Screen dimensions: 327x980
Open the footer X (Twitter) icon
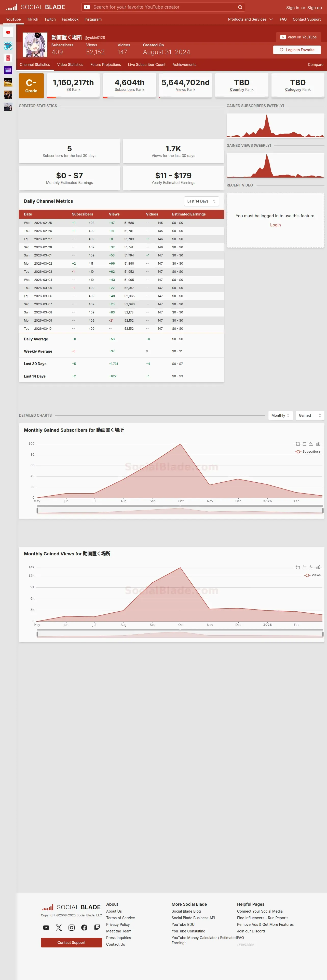coord(59,928)
